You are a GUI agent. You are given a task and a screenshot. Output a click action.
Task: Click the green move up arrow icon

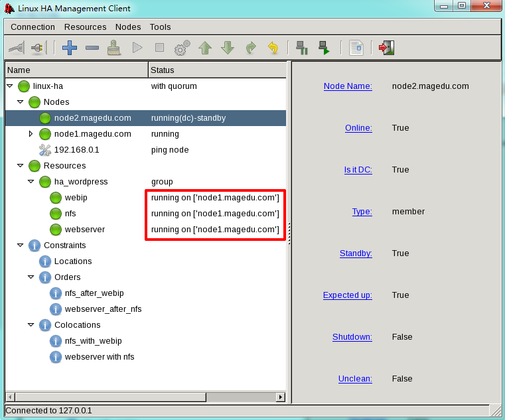[205, 48]
